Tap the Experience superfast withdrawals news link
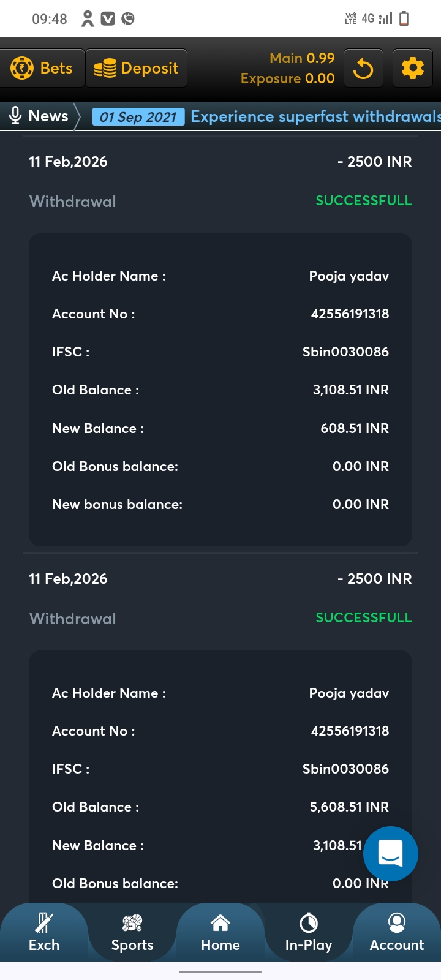Viewport: 441px width, 980px height. click(x=315, y=116)
